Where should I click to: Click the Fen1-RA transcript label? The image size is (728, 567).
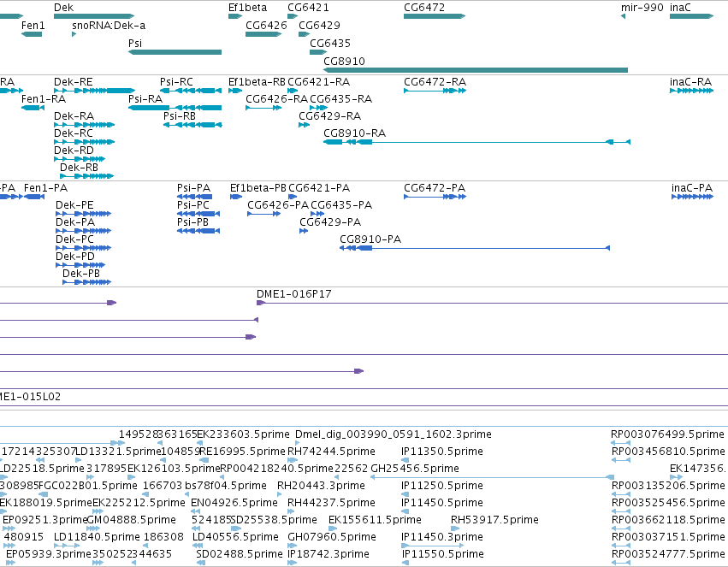pyautogui.click(x=44, y=99)
